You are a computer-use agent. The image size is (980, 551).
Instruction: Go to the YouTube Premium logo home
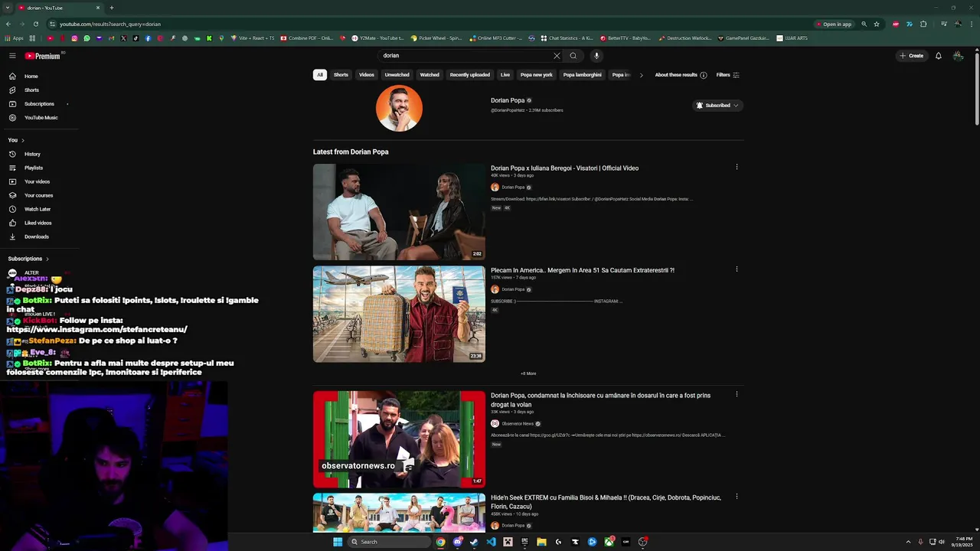42,56
